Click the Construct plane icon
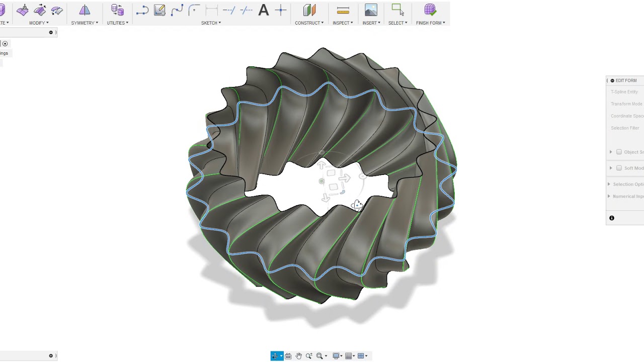The height and width of the screenshot is (362, 644). coord(309,10)
